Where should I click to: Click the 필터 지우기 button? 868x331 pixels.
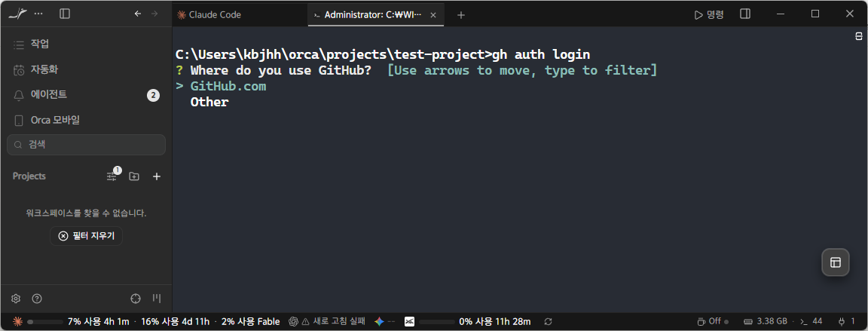pyautogui.click(x=86, y=236)
